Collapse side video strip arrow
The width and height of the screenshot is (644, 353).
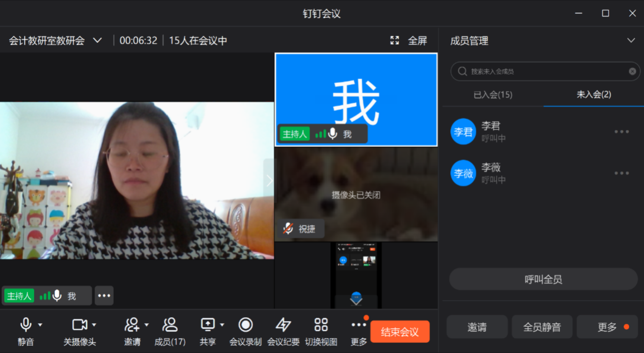pos(269,181)
